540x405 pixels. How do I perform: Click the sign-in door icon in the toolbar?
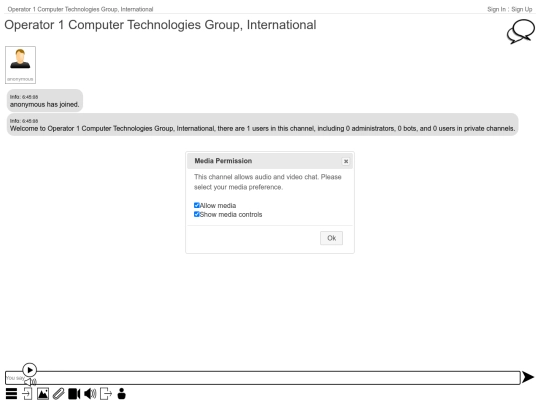pyautogui.click(x=27, y=394)
